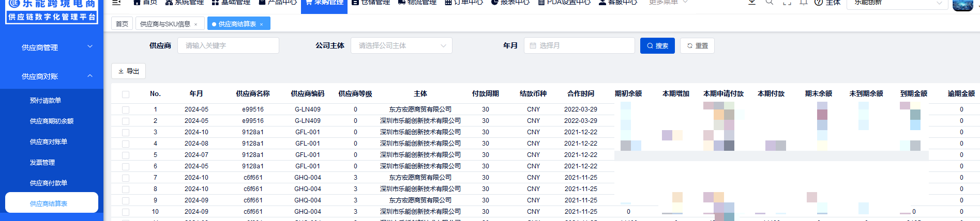Click the 重置 button
The width and height of the screenshot is (980, 221).
click(697, 45)
